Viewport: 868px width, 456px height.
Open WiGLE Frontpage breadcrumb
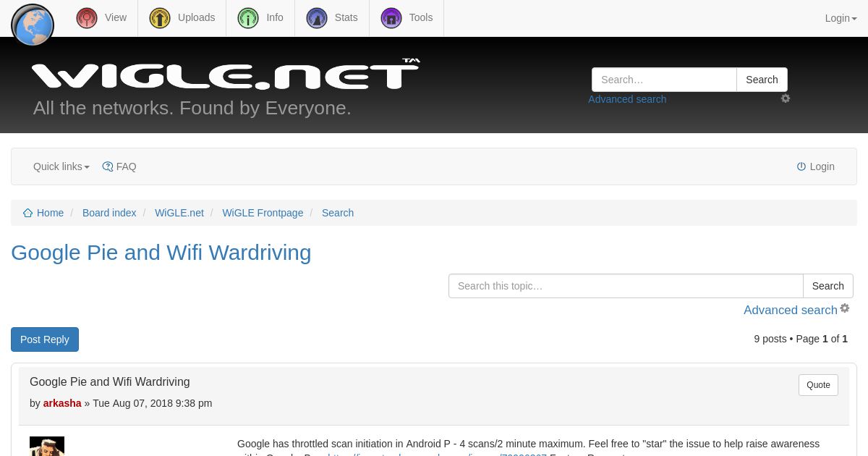point(263,213)
